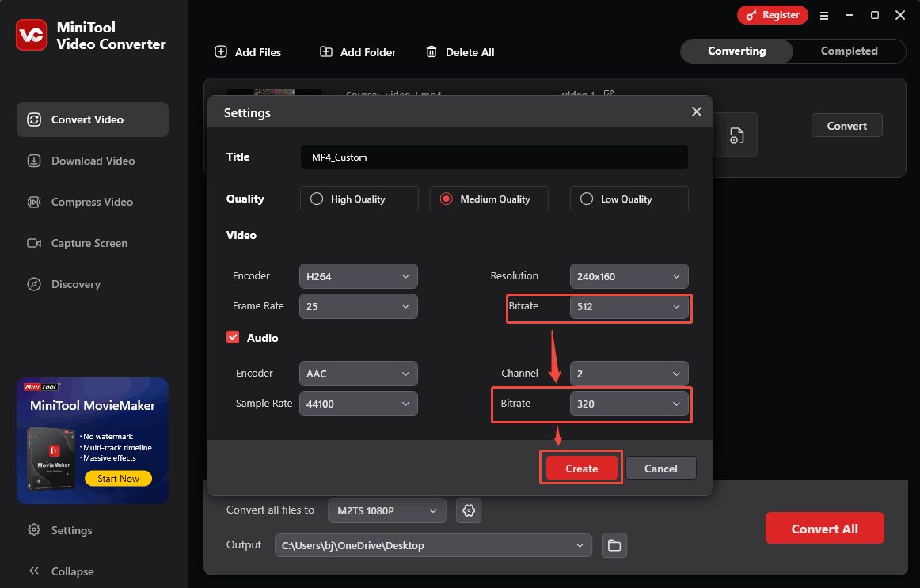The height and width of the screenshot is (588, 920).
Task: Click the Collapse double-chevron icon
Action: pyautogui.click(x=34, y=571)
